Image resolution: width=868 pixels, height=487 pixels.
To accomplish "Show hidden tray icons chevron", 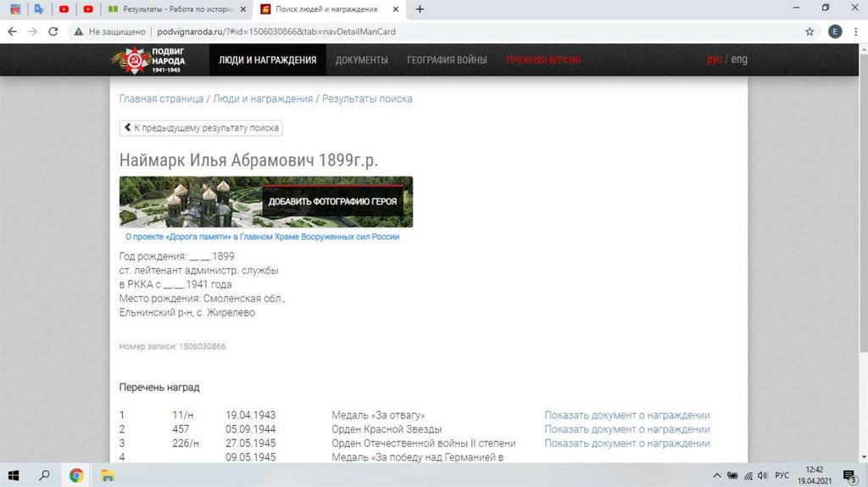I will 717,475.
